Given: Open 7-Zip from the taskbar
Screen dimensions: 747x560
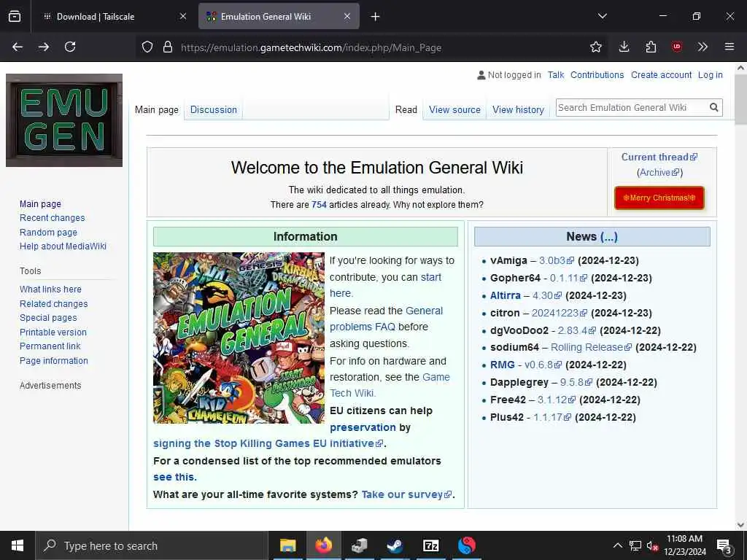Looking at the screenshot, I should click(430, 545).
